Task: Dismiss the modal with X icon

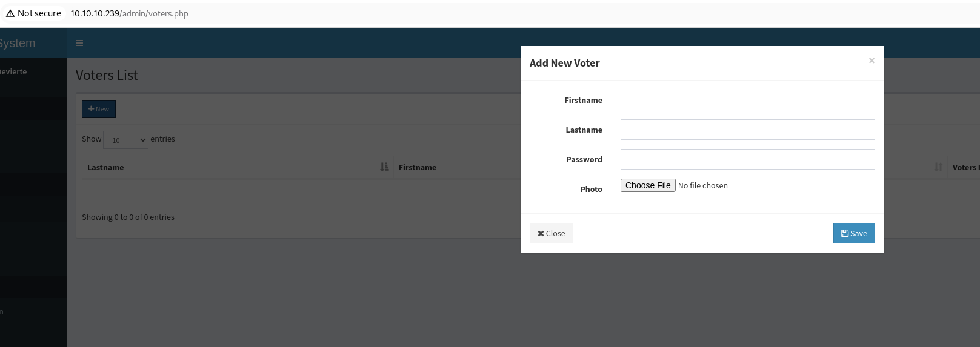Action: [872, 61]
